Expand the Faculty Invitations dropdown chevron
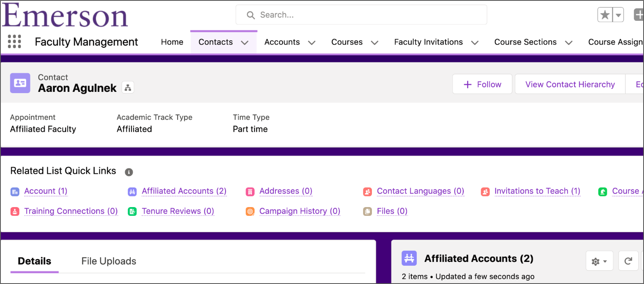Screen dimensions: 644x284 [x=475, y=42]
